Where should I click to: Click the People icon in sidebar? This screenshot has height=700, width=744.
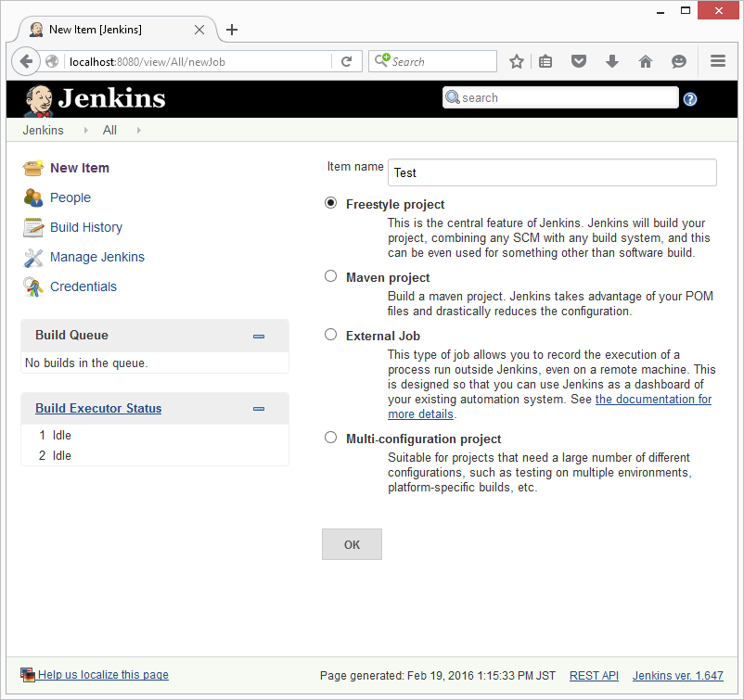(x=32, y=197)
